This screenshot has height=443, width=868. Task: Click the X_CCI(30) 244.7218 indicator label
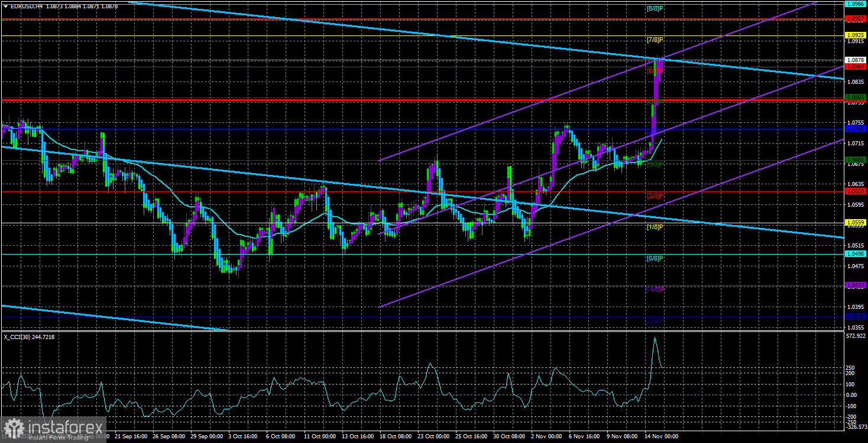(x=29, y=337)
